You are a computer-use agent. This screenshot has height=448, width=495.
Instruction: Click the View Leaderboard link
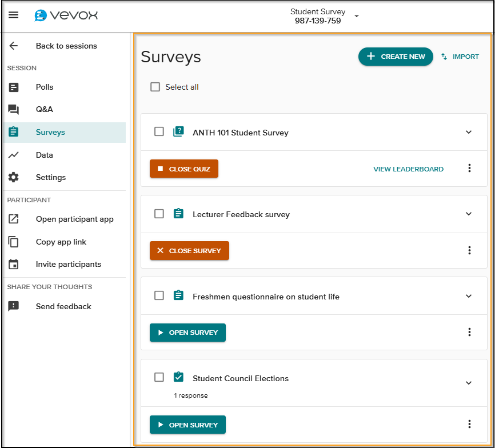pos(408,169)
